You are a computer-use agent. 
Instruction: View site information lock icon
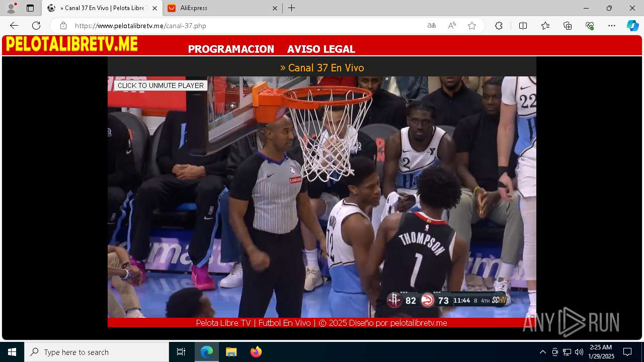click(x=63, y=26)
